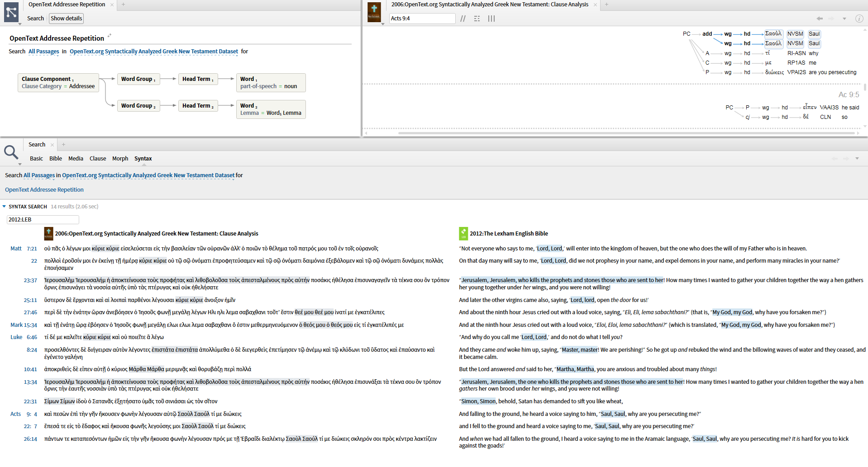Click the Show details button
Screen dimensions: 868x467
[67, 19]
